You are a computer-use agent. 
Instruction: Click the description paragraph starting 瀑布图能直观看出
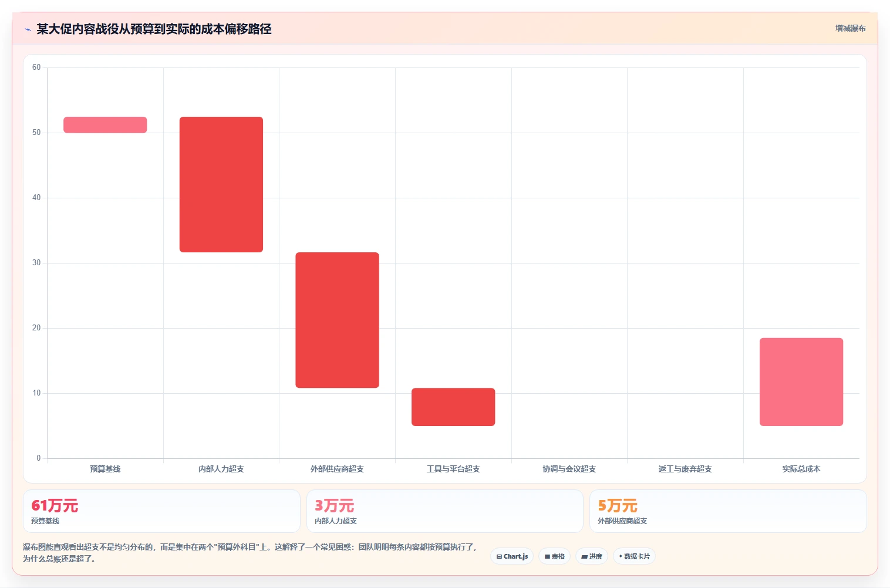coord(251,553)
